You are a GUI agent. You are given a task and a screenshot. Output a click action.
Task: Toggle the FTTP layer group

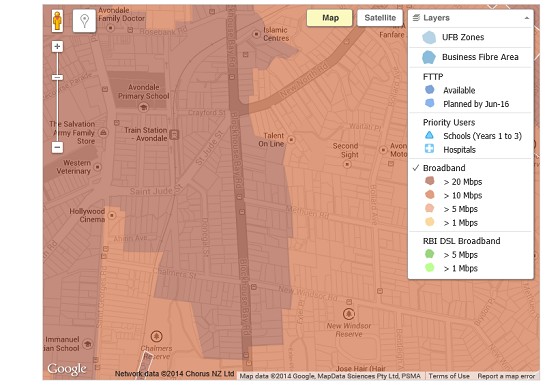433,77
